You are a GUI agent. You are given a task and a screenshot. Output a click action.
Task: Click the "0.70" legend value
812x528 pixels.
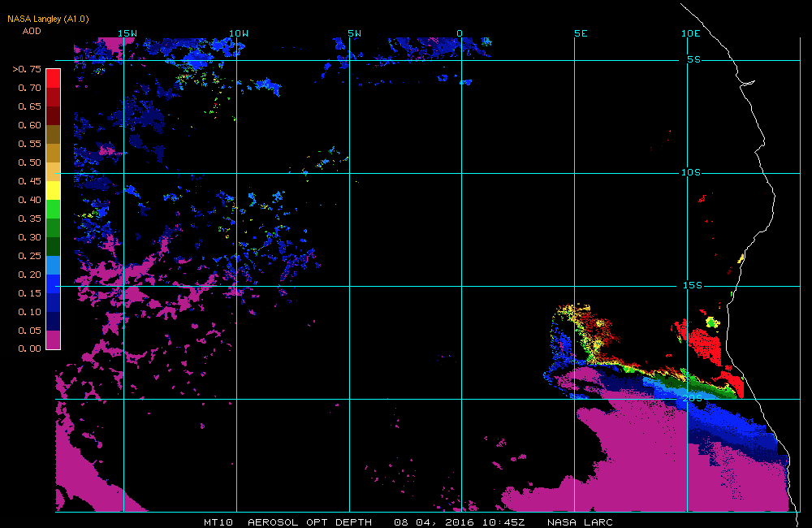[x=29, y=88]
